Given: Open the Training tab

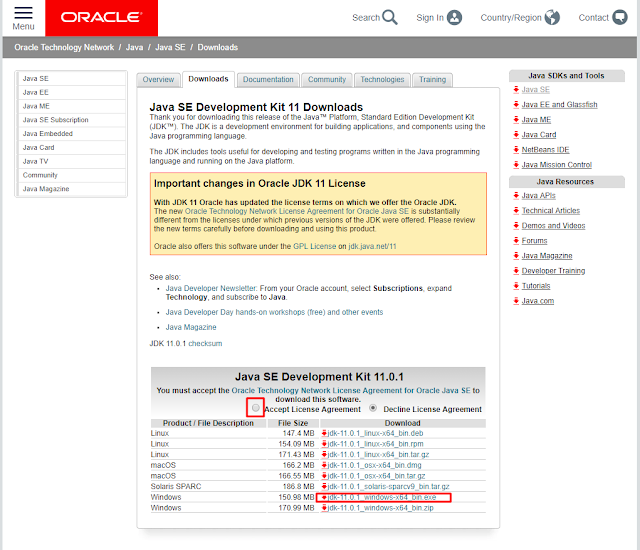Looking at the screenshot, I should 433,80.
